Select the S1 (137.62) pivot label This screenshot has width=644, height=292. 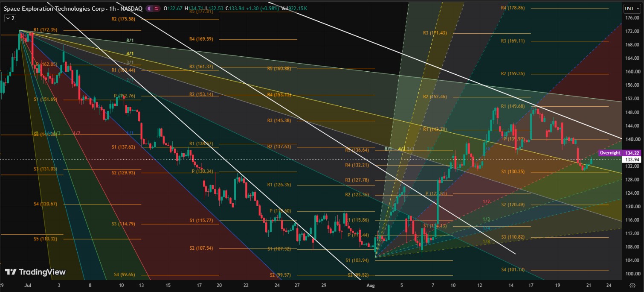coord(123,146)
